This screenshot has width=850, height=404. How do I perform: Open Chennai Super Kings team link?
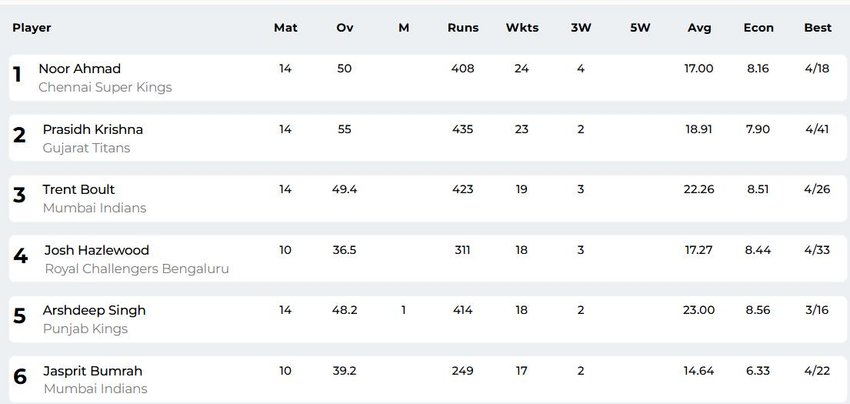pos(105,87)
